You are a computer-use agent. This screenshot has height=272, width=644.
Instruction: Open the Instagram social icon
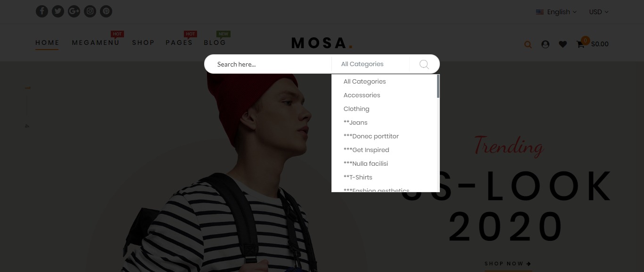90,11
